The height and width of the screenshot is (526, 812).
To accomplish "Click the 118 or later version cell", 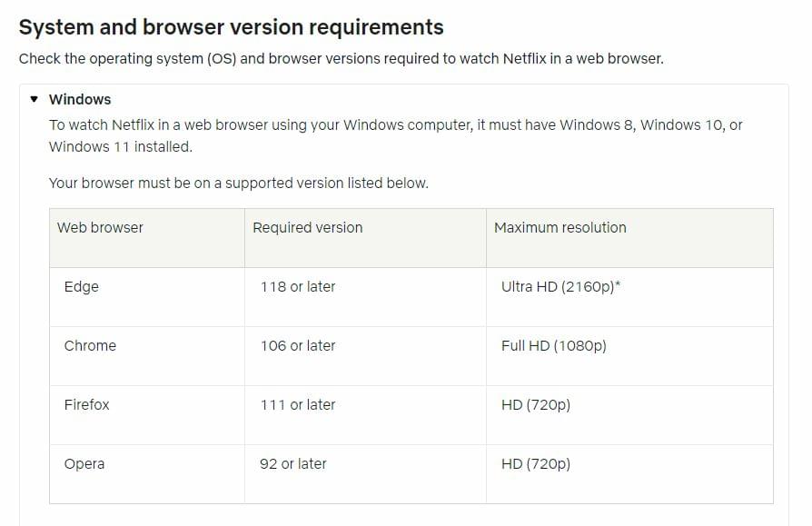I will pyautogui.click(x=366, y=297).
